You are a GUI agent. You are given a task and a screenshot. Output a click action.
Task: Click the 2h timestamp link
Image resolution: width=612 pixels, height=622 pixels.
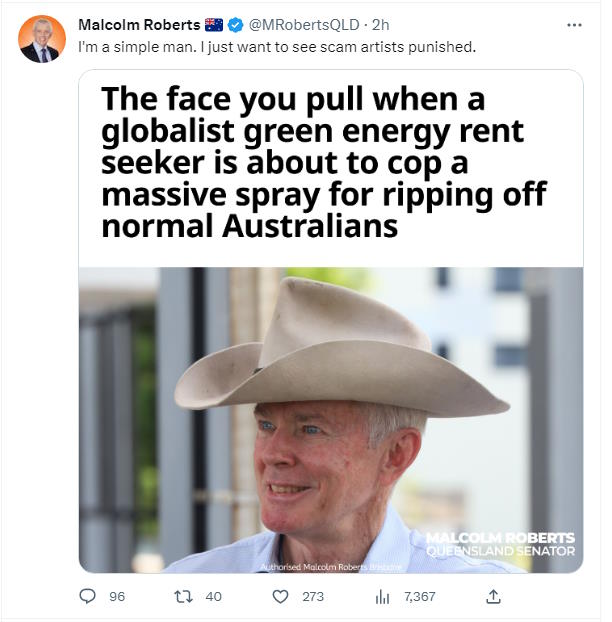coord(380,25)
